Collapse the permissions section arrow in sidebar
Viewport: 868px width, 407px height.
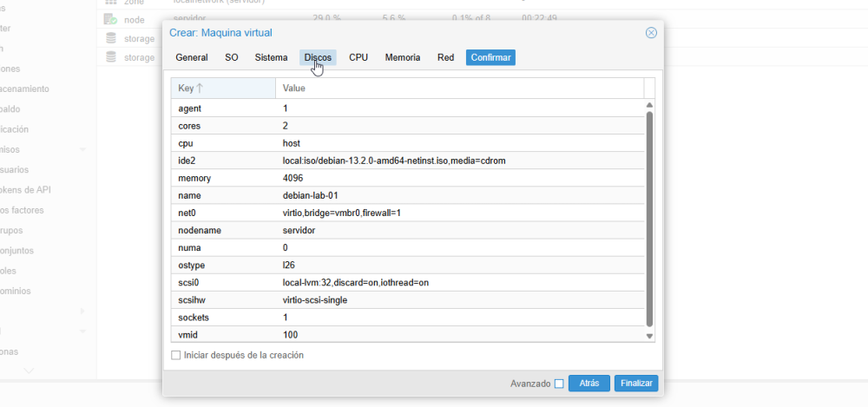pyautogui.click(x=83, y=149)
